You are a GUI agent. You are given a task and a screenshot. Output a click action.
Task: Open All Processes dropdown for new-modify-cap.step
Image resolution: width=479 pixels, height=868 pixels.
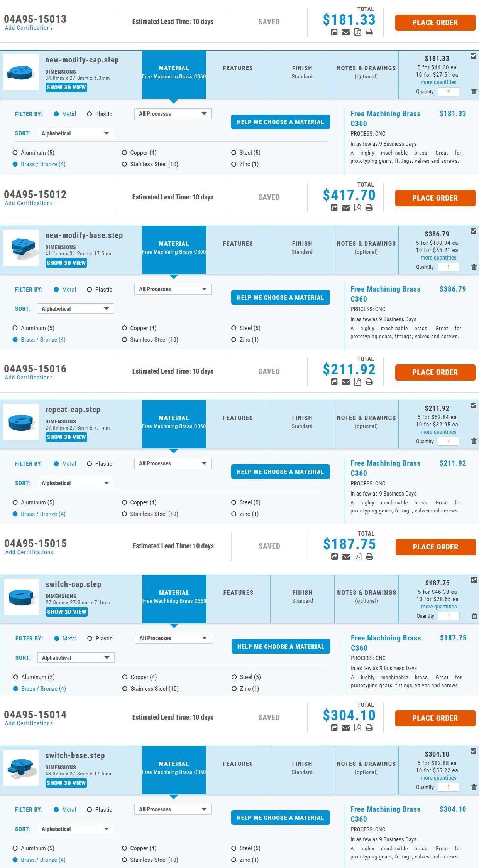(173, 114)
